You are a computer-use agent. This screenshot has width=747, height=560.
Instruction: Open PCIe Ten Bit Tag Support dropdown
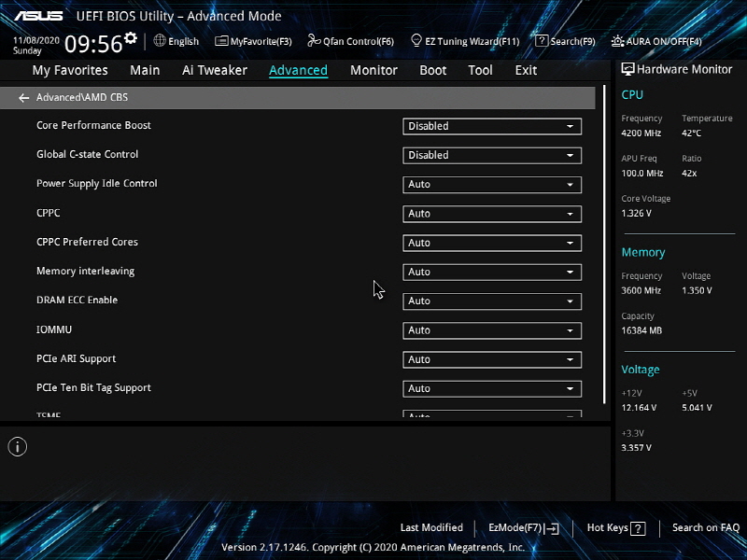click(492, 388)
